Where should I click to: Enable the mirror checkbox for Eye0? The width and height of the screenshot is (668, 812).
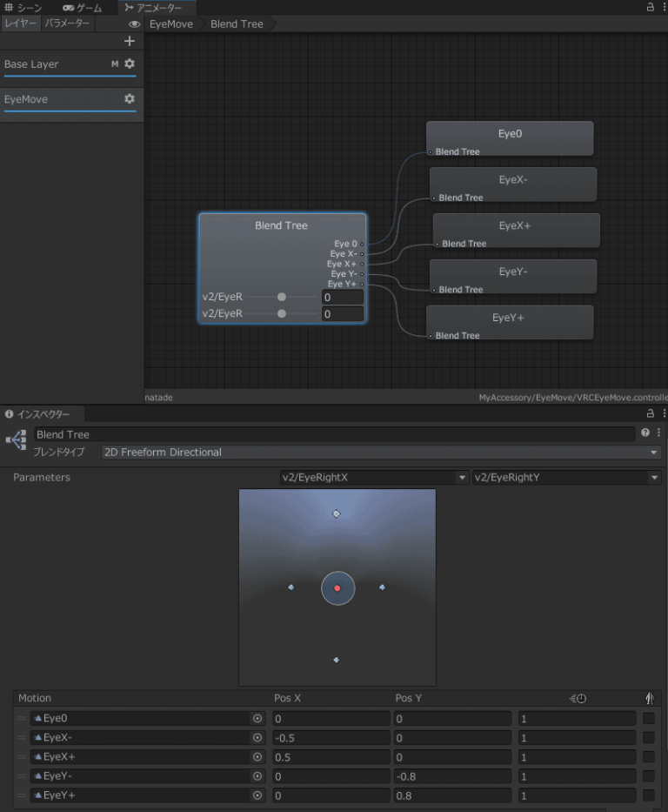[649, 719]
